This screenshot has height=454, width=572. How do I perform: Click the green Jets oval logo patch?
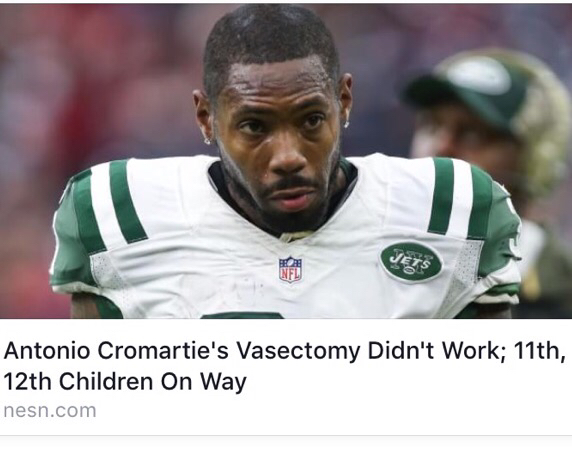pos(411,262)
